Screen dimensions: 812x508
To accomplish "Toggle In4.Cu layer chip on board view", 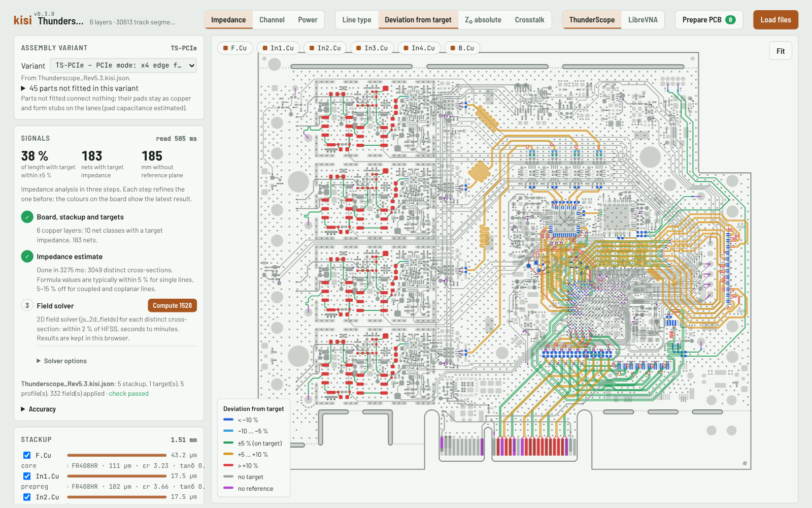I will (x=419, y=48).
